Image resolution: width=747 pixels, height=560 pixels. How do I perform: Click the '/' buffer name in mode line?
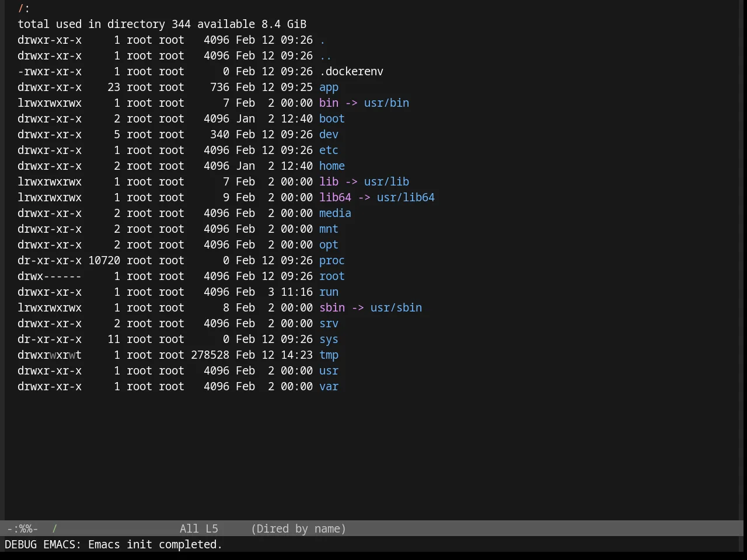click(54, 529)
